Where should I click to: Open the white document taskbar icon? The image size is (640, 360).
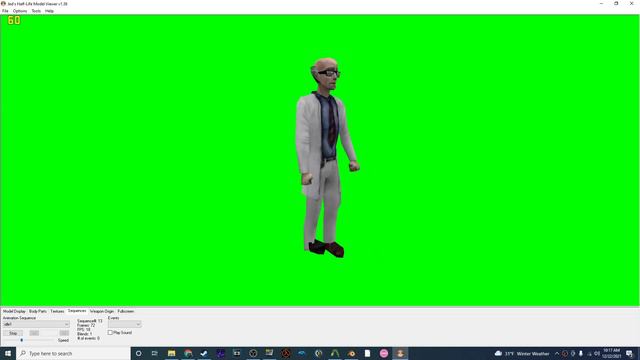tap(367, 353)
